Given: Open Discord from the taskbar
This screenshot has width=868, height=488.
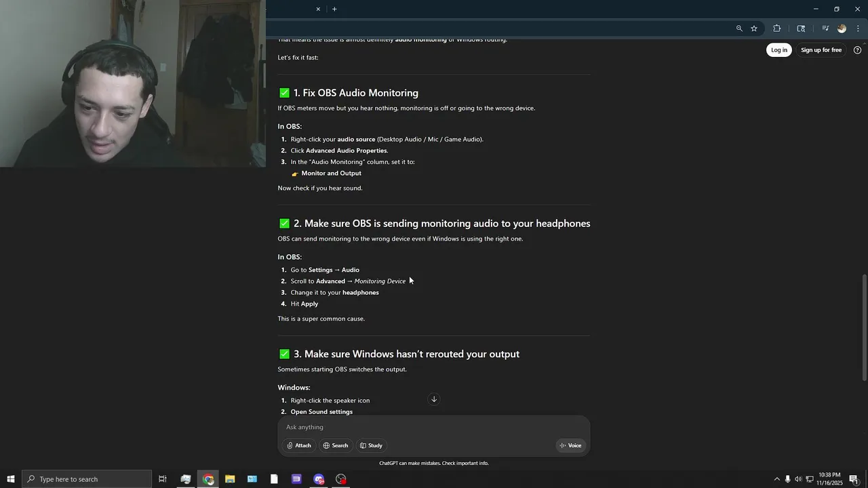Looking at the screenshot, I should point(319,479).
